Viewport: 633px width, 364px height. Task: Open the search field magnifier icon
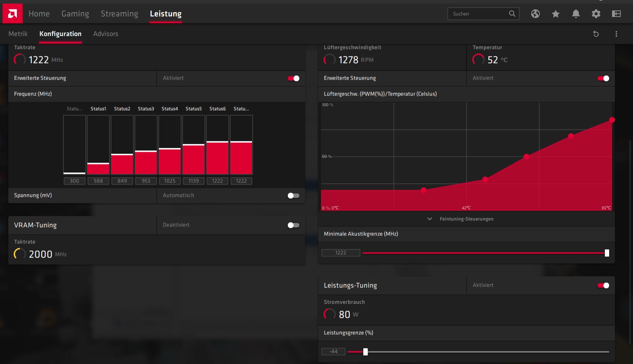click(x=512, y=14)
